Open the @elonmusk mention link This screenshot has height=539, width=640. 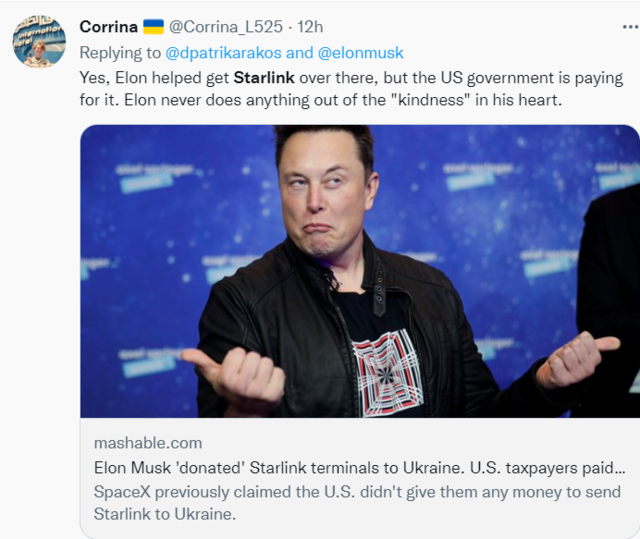(360, 52)
